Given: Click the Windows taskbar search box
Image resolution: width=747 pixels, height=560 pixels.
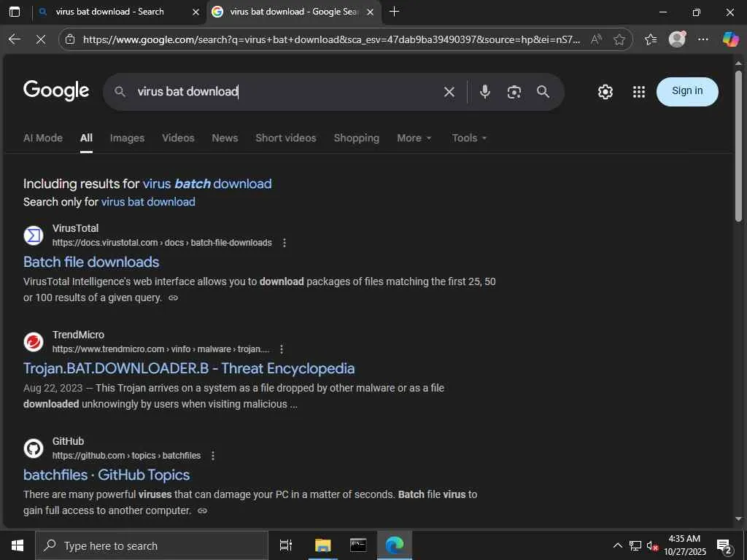Looking at the screenshot, I should click(152, 545).
